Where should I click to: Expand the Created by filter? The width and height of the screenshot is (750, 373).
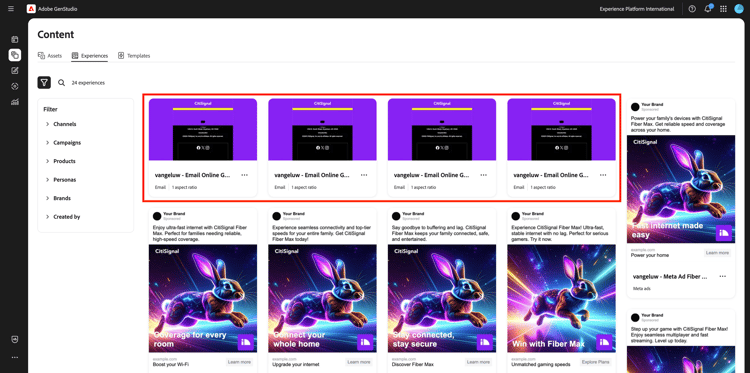pos(63,217)
